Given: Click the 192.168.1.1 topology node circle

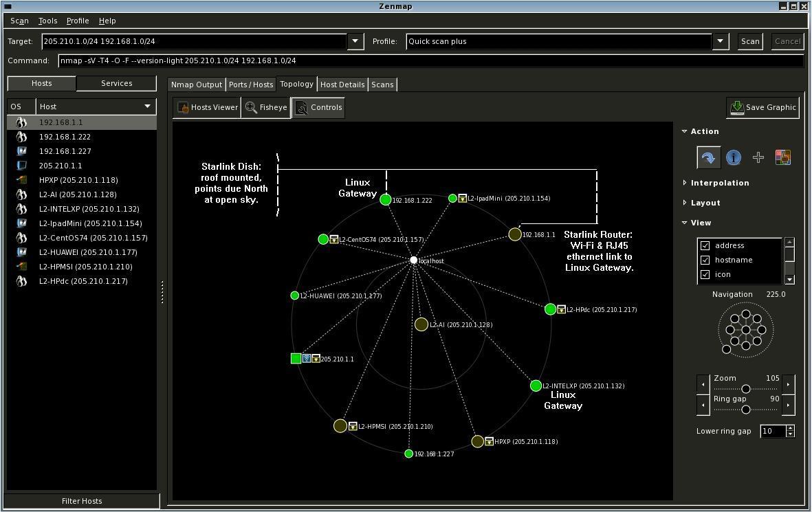Looking at the screenshot, I should tap(515, 234).
